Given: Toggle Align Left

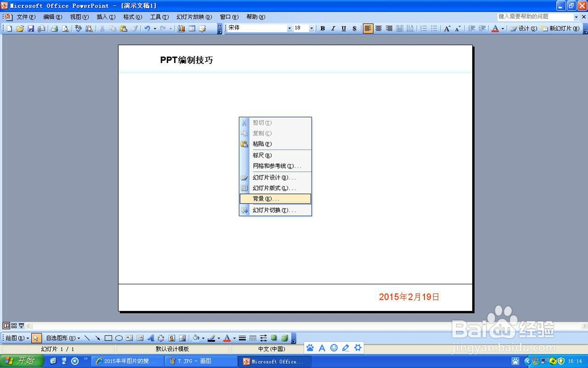Looking at the screenshot, I should click(368, 28).
